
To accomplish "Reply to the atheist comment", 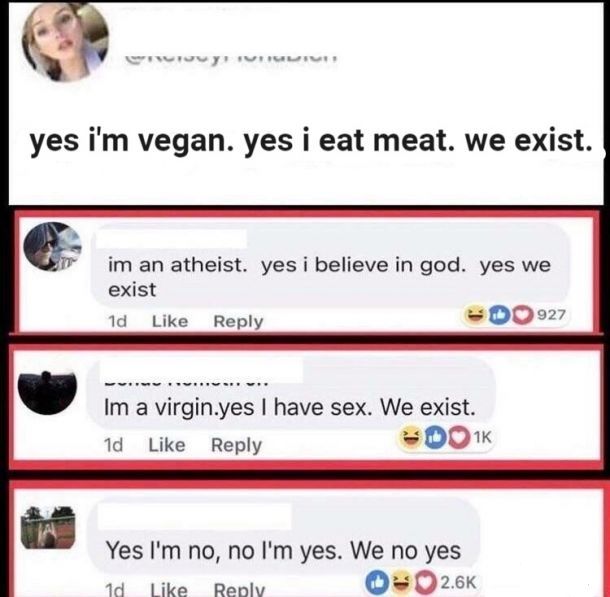I will [x=238, y=322].
